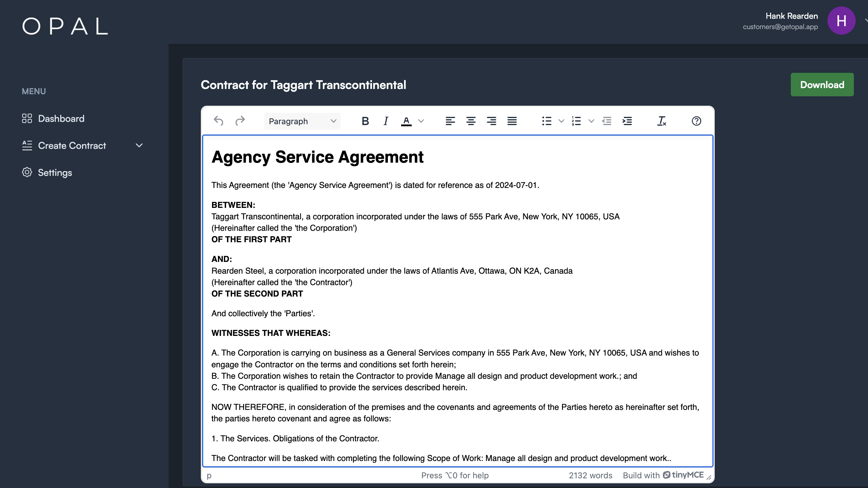Viewport: 868px width, 488px height.
Task: Insert a numbered list
Action: pyautogui.click(x=576, y=121)
